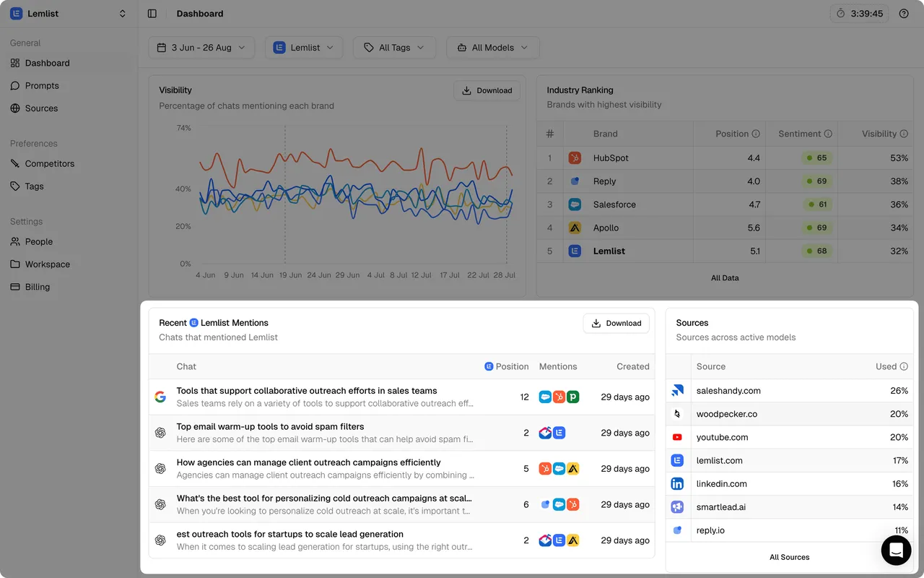Click the Apollo brand logo in ranking

point(575,228)
